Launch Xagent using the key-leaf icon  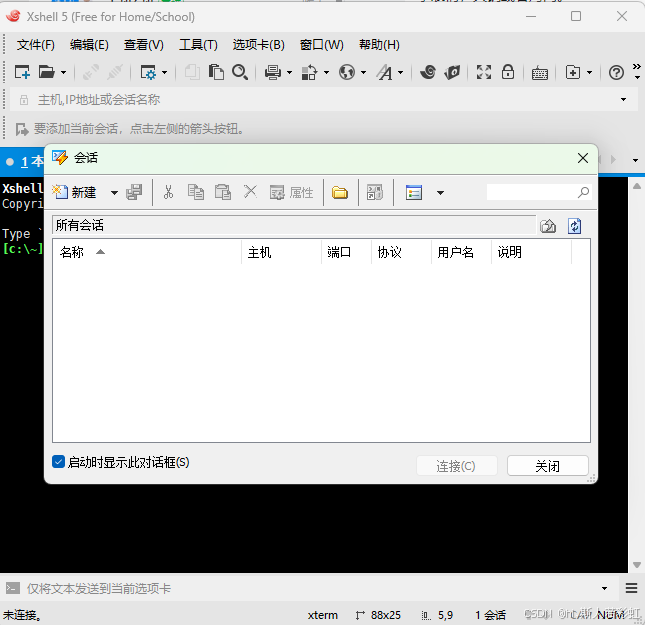click(x=452, y=72)
